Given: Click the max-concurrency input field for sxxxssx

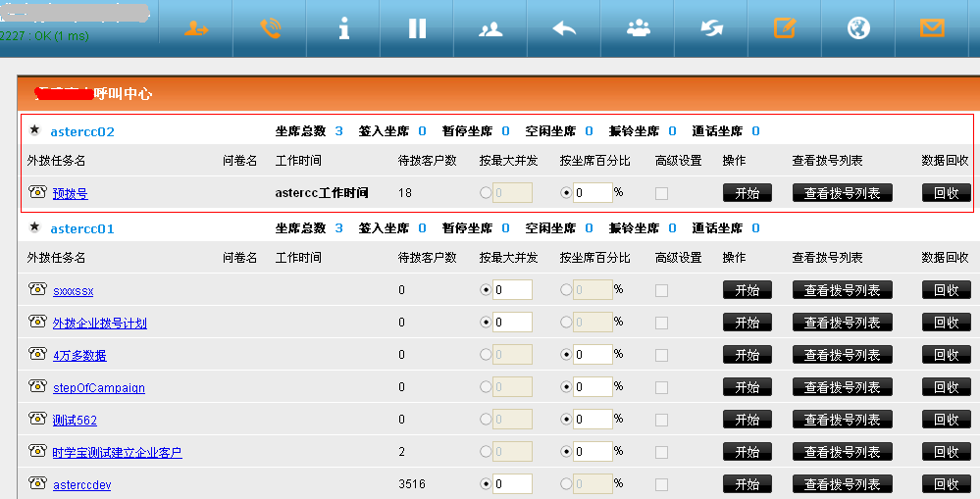Looking at the screenshot, I should 512,290.
